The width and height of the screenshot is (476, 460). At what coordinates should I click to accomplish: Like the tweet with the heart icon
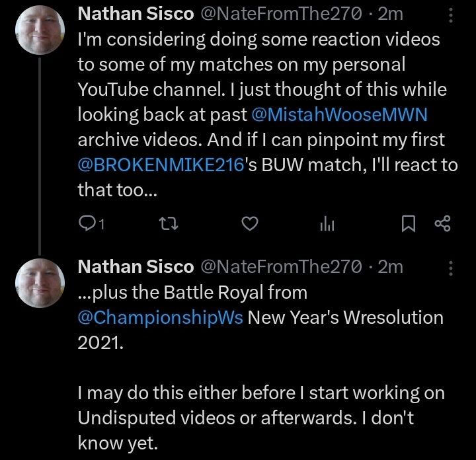248,225
